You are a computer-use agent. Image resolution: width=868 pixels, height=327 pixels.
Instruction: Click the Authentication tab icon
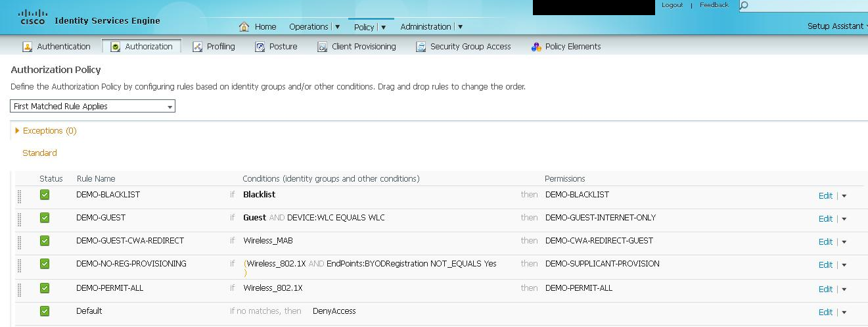tap(28, 47)
